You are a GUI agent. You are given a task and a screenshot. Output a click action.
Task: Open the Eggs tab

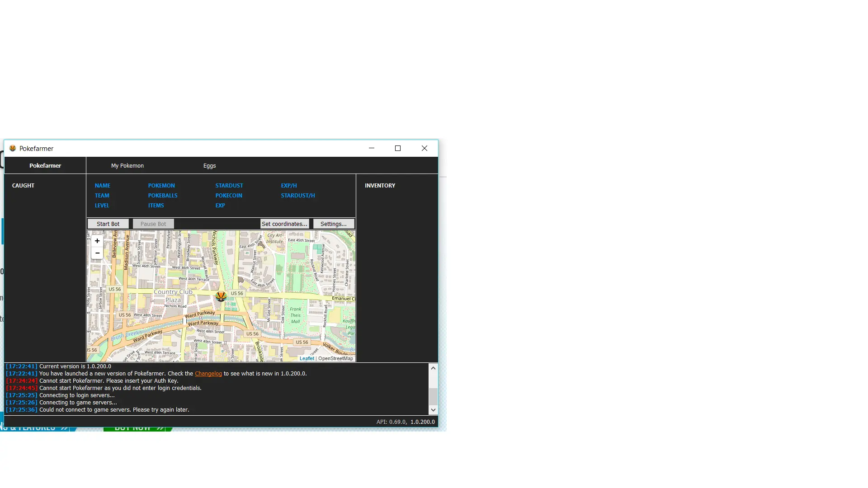[x=209, y=165]
